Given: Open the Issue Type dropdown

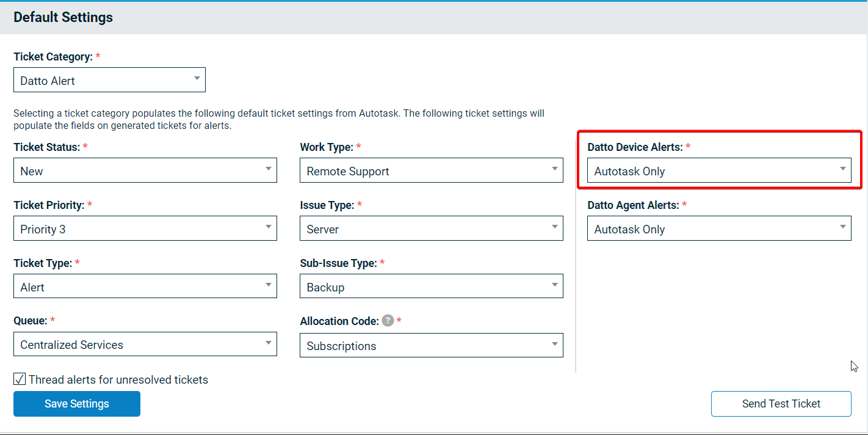Looking at the screenshot, I should pyautogui.click(x=432, y=228).
